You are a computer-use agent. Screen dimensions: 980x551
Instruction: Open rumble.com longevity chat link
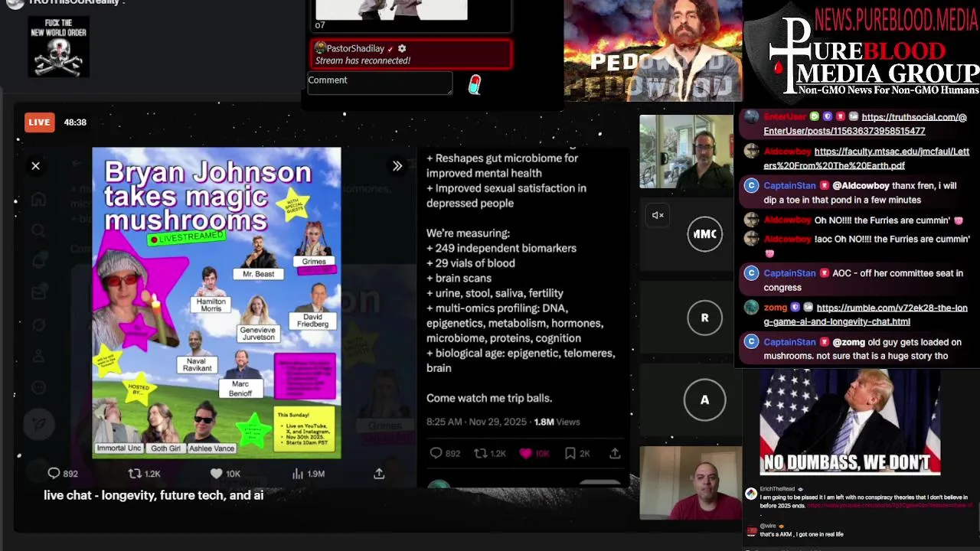click(x=865, y=315)
